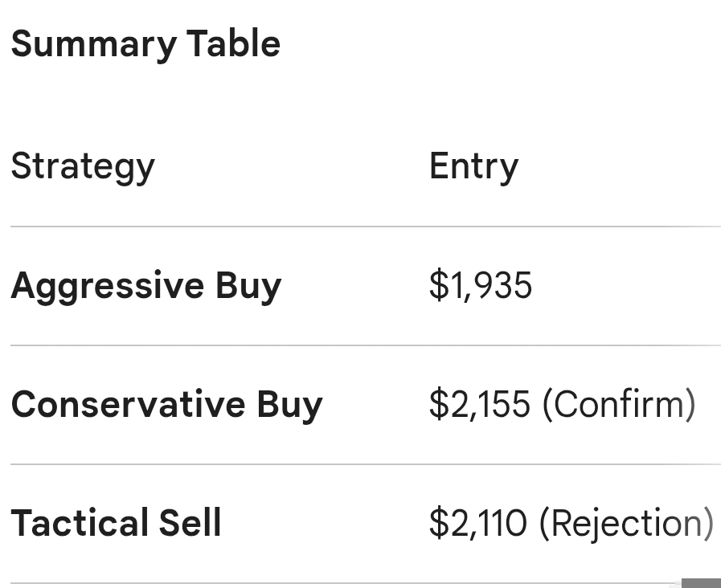This screenshot has width=721, height=588.
Task: Click the word Table in heading
Action: pyautogui.click(x=234, y=44)
